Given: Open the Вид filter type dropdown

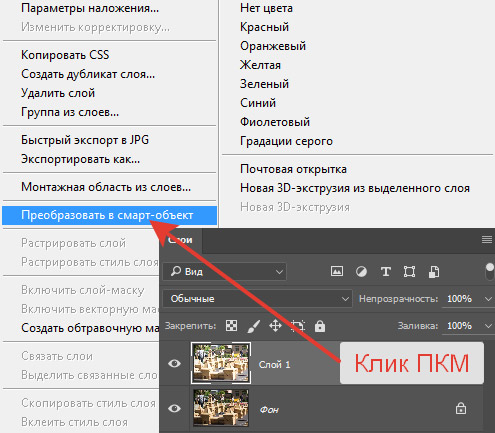Looking at the screenshot, I should click(224, 272).
